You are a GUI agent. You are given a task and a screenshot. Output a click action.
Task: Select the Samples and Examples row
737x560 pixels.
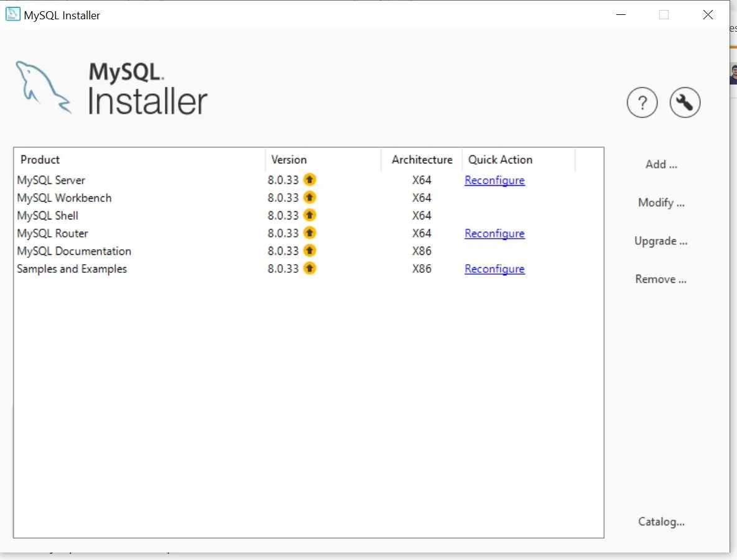[x=308, y=269]
